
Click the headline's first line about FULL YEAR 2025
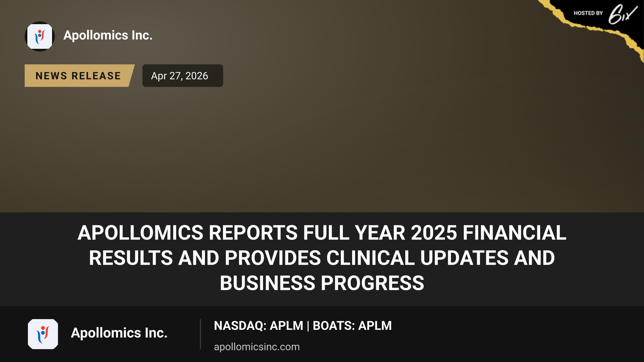322,233
